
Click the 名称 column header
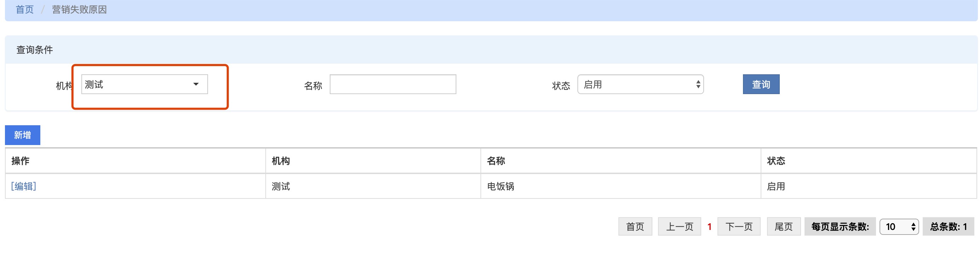tap(496, 161)
